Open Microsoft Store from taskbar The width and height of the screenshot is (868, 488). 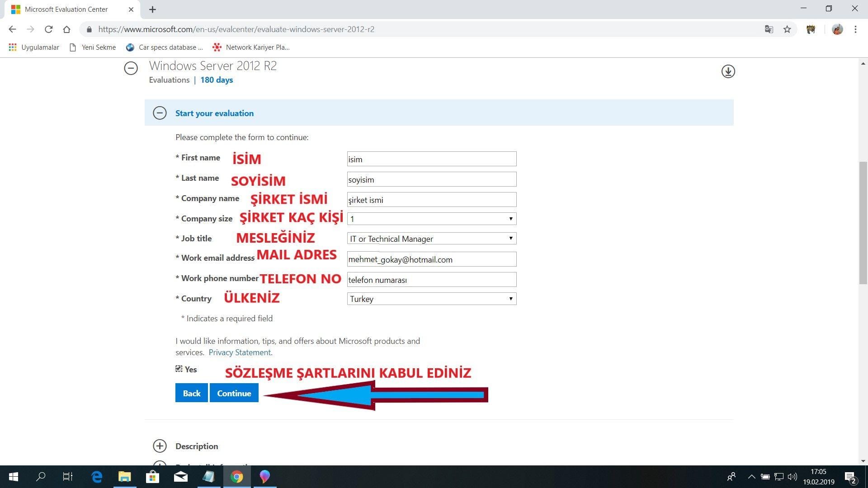point(153,477)
